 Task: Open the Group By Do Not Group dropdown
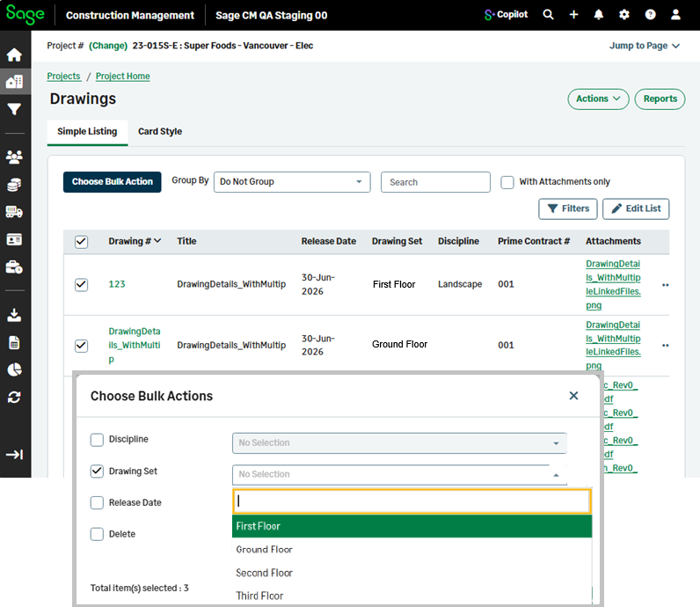coord(292,182)
